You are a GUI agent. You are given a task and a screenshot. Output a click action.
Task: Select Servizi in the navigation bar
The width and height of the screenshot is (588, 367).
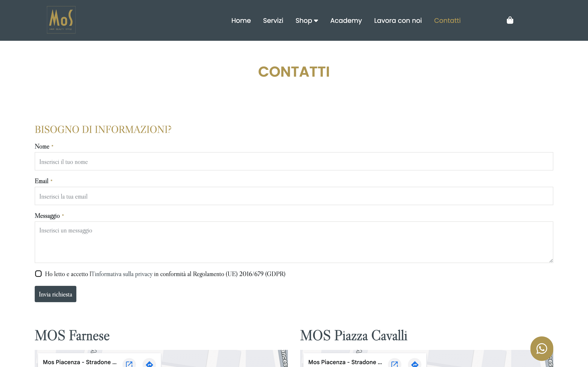(273, 21)
